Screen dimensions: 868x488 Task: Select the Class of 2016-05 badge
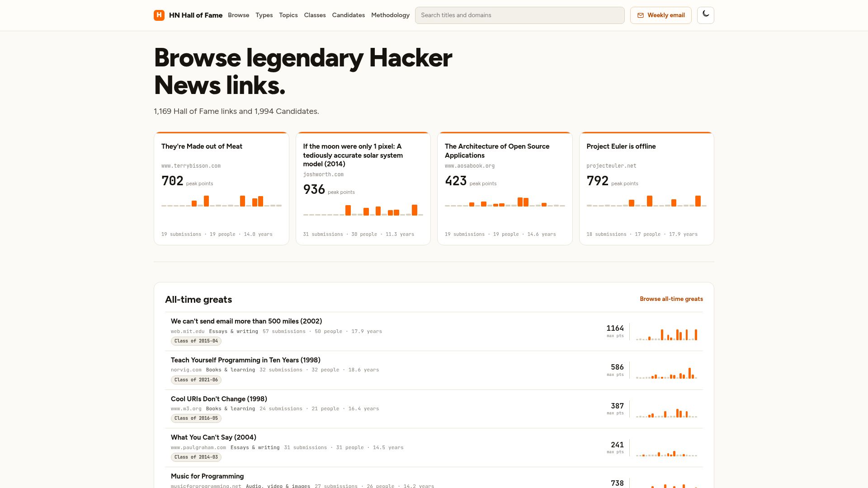point(196,418)
